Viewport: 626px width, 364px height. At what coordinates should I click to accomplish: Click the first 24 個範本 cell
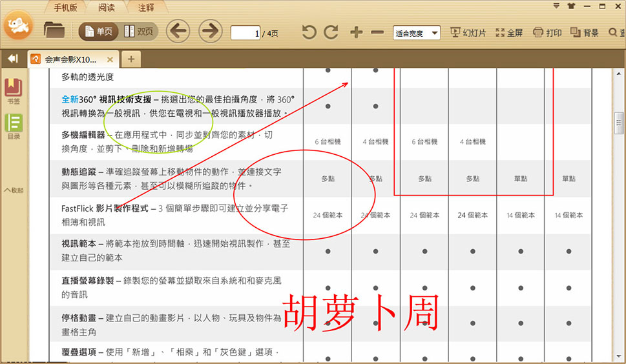328,216
